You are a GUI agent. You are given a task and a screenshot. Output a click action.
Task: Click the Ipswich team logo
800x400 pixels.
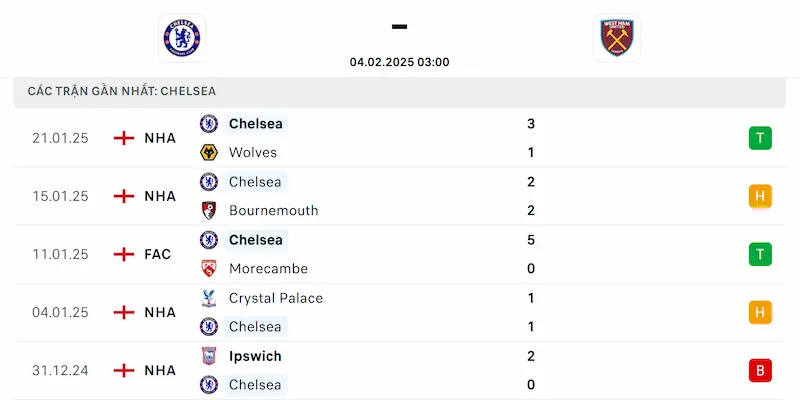209,356
